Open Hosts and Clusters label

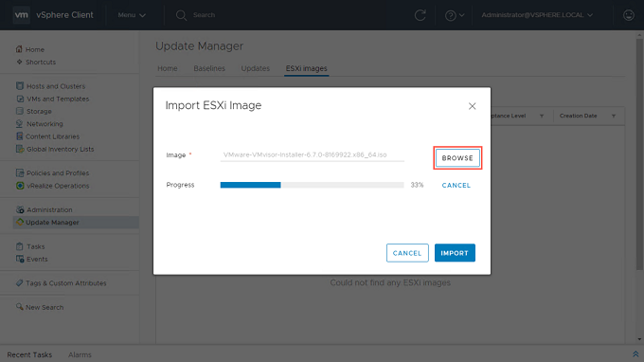click(x=56, y=86)
